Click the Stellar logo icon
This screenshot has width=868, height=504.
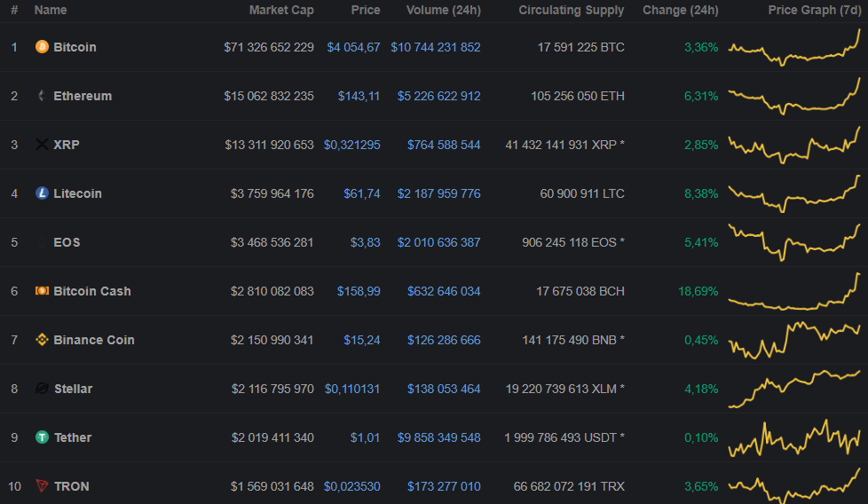pyautogui.click(x=42, y=389)
